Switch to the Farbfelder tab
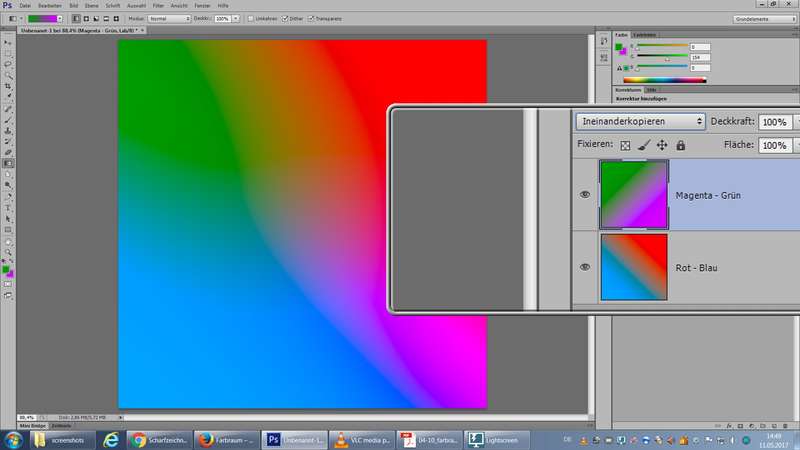 pos(645,34)
